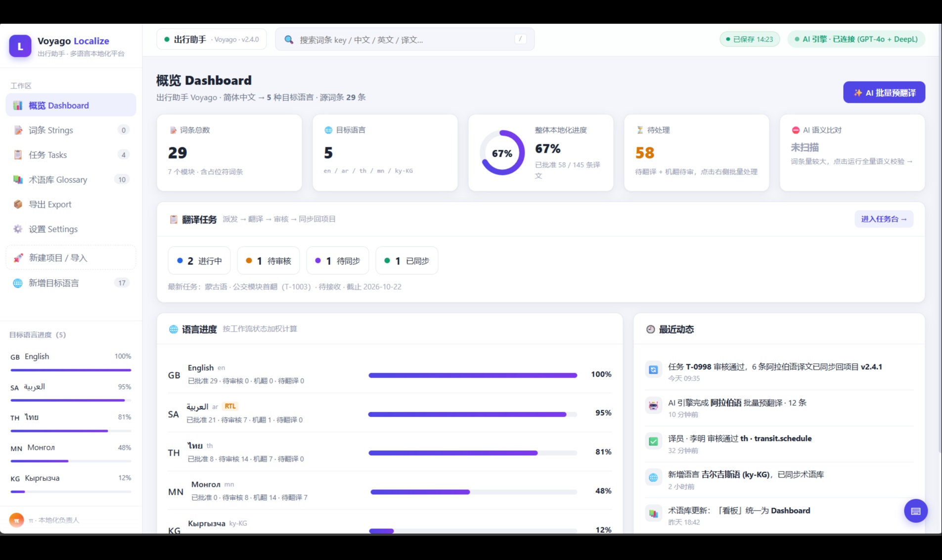Click the rocket icon for 新建项目 / 导入

(18, 258)
